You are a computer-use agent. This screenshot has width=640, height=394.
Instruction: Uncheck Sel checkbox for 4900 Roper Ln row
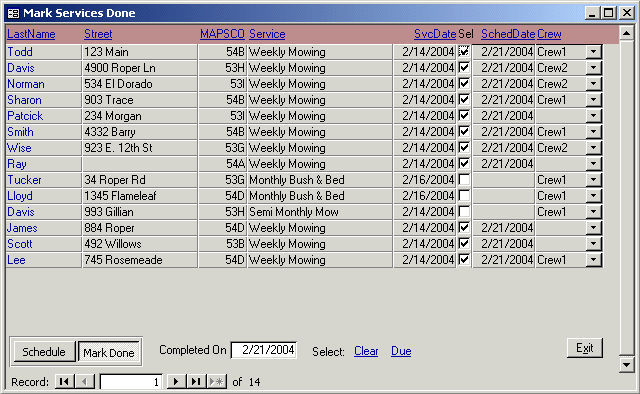pyautogui.click(x=464, y=67)
